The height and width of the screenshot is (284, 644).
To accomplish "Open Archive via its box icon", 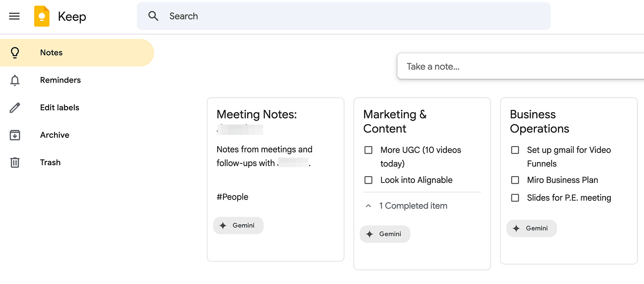I will click(x=15, y=135).
